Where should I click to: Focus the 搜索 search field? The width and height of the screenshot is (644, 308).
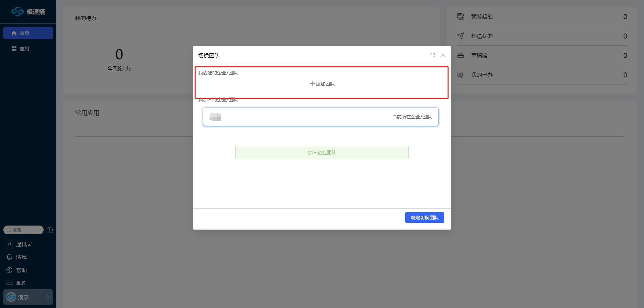coord(25,230)
